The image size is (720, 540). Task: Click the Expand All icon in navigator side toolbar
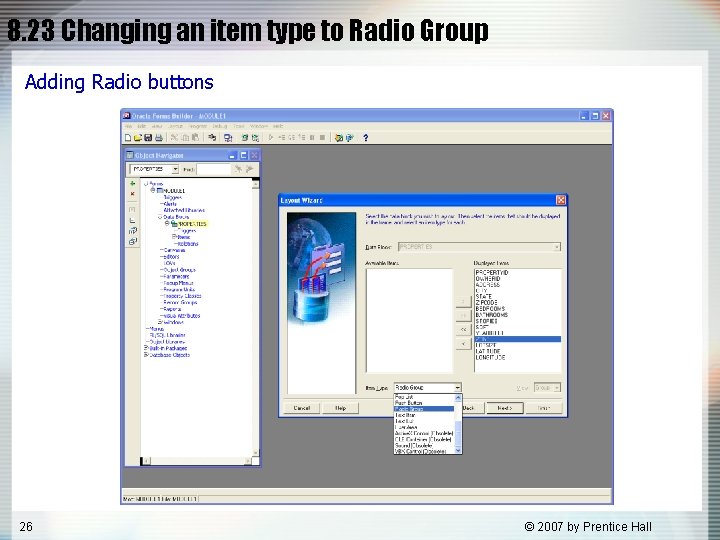point(133,231)
